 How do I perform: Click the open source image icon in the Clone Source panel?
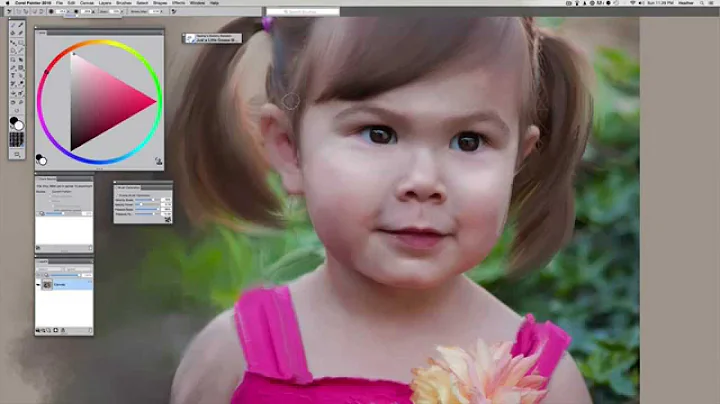[x=38, y=248]
